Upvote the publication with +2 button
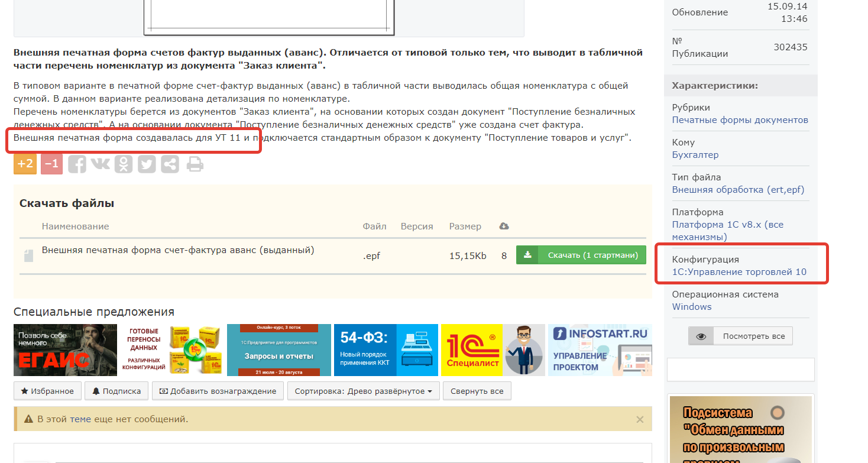The height and width of the screenshot is (463, 868). point(25,164)
